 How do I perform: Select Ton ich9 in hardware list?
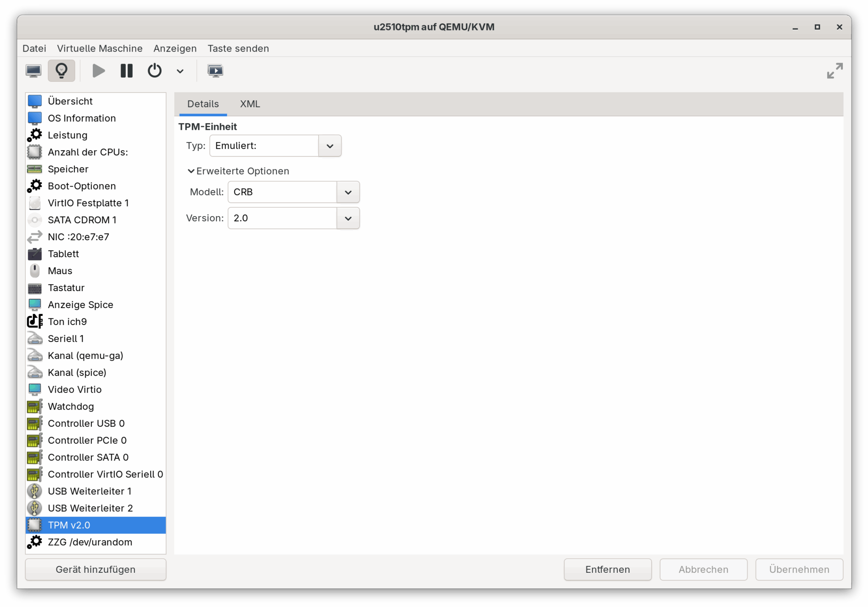point(67,321)
